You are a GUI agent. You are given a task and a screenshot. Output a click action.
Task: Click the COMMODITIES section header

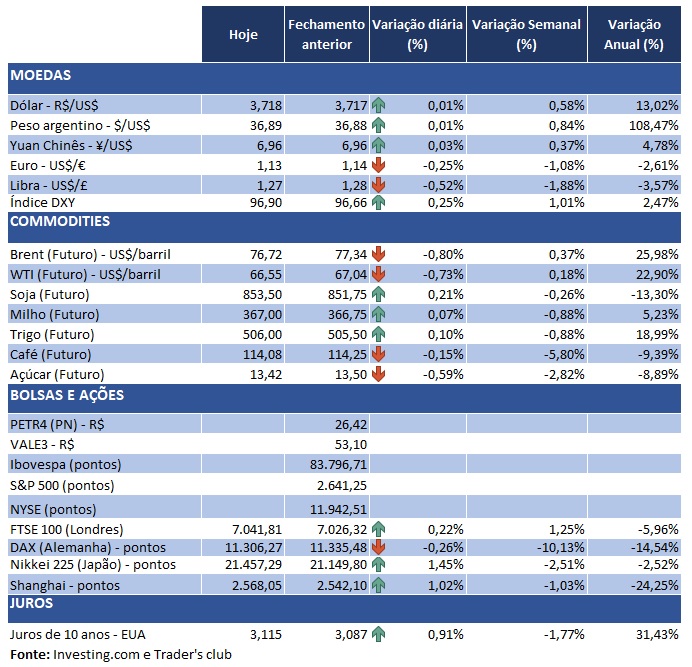point(59,222)
